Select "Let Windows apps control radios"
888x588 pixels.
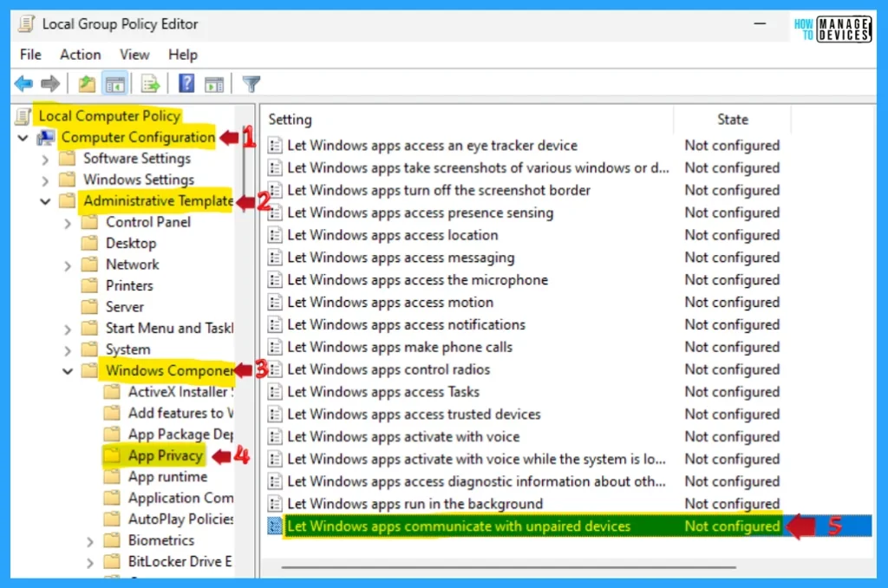pos(388,369)
